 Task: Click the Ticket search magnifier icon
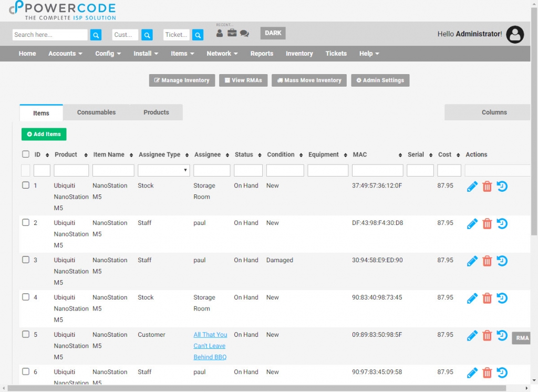coord(198,34)
